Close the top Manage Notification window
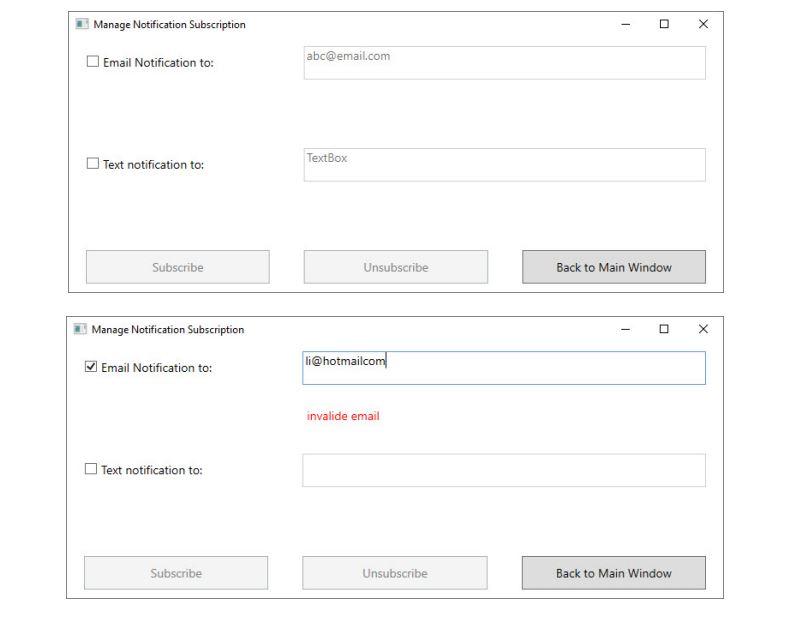The image size is (792, 626). point(703,24)
